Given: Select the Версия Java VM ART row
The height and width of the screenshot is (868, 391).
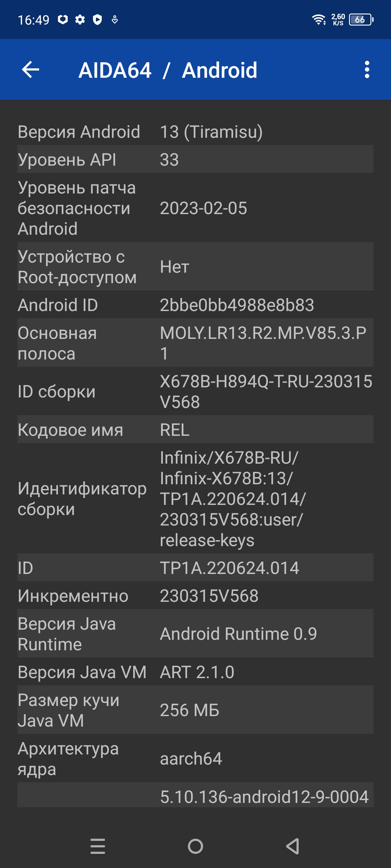Looking at the screenshot, I should [x=195, y=672].
